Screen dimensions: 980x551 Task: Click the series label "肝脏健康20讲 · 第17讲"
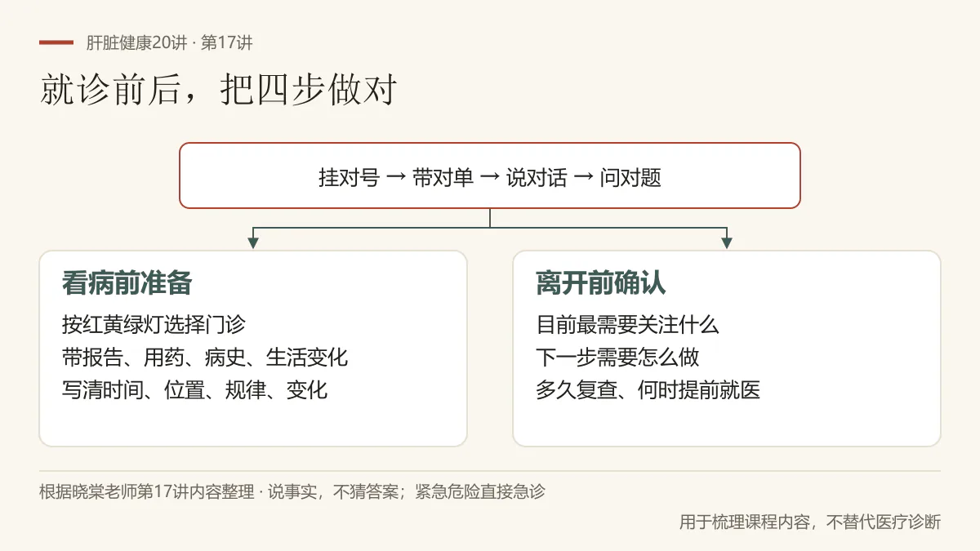tap(169, 43)
